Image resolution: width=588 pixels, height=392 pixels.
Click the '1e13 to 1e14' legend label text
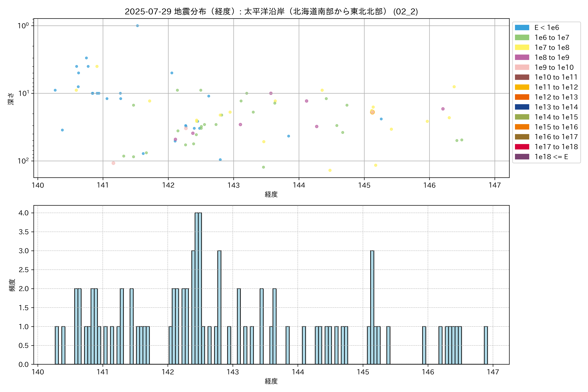(556, 107)
